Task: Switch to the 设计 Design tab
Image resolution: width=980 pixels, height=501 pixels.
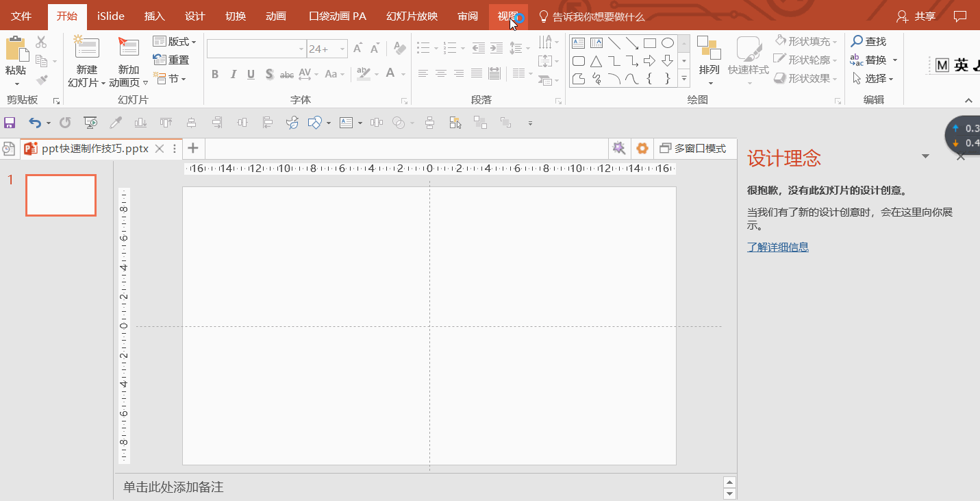Action: pyautogui.click(x=195, y=16)
